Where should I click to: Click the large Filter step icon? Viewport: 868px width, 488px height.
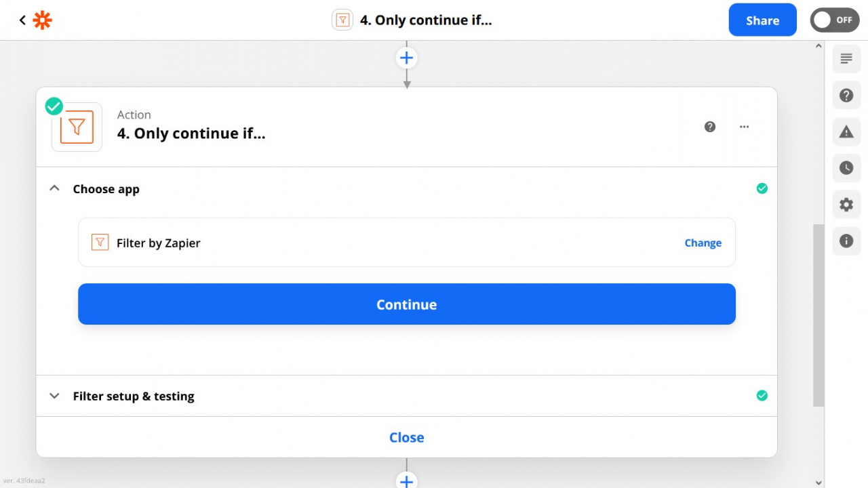(77, 127)
